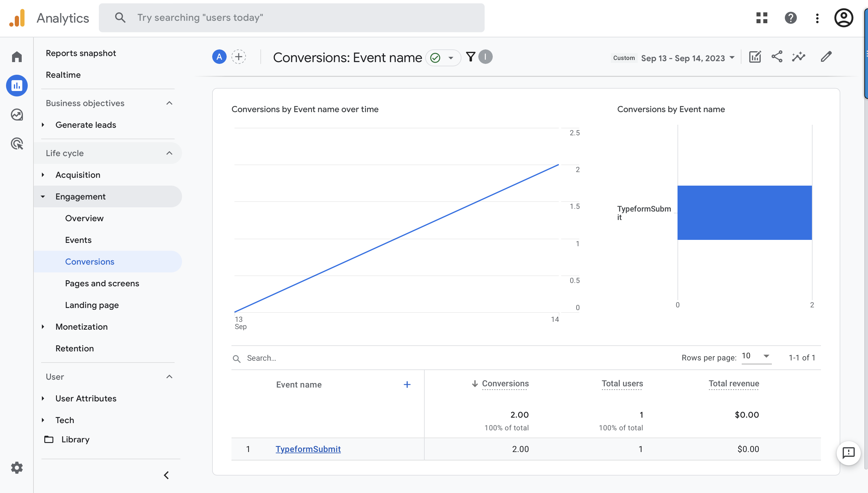868x493 pixels.
Task: Click the All Users segment 'A' badge
Action: tap(219, 57)
